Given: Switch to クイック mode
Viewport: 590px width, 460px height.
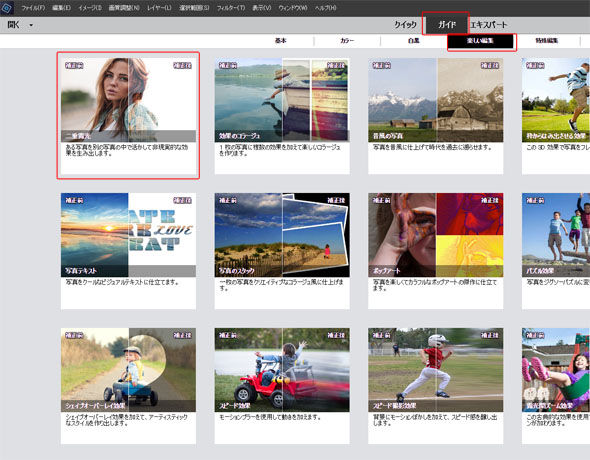Looking at the screenshot, I should 405,25.
